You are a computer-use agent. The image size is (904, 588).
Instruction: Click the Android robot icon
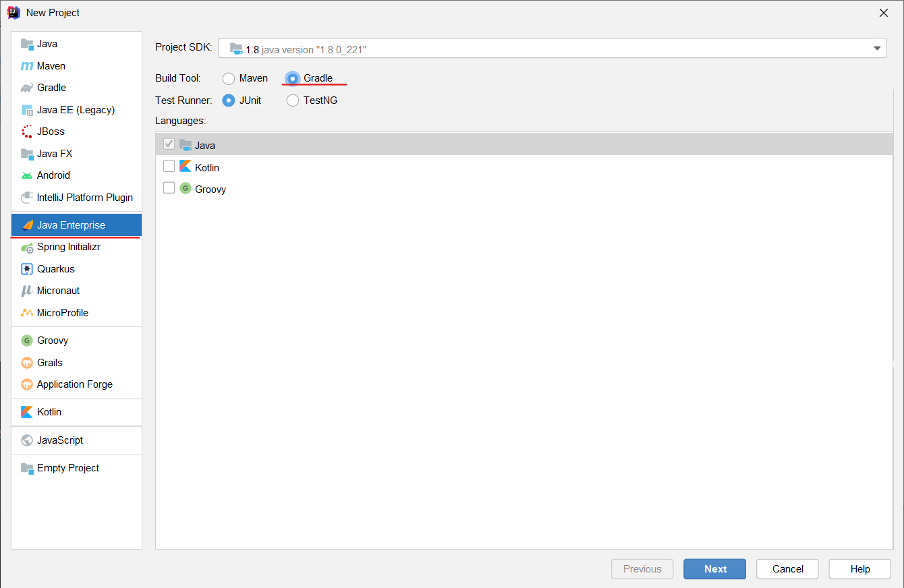[27, 175]
